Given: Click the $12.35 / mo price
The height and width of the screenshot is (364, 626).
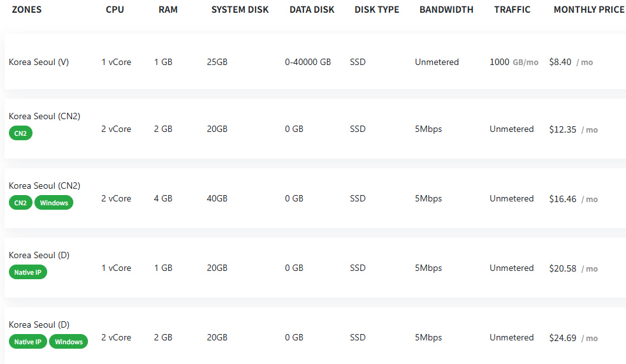Looking at the screenshot, I should (x=573, y=129).
